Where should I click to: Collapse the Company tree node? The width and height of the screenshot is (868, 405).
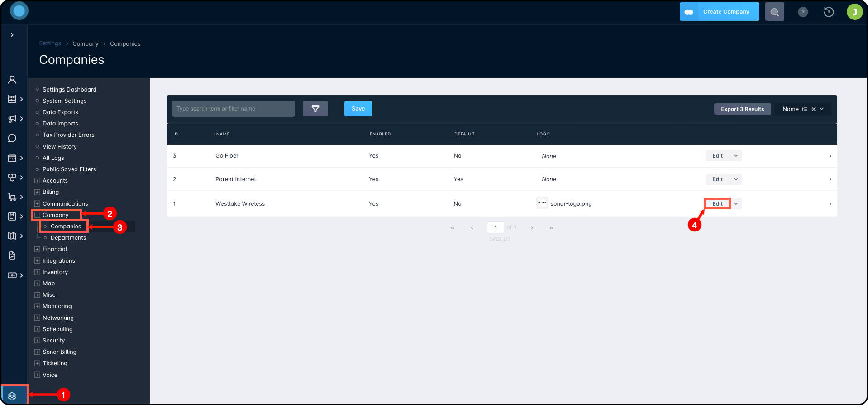coord(37,215)
